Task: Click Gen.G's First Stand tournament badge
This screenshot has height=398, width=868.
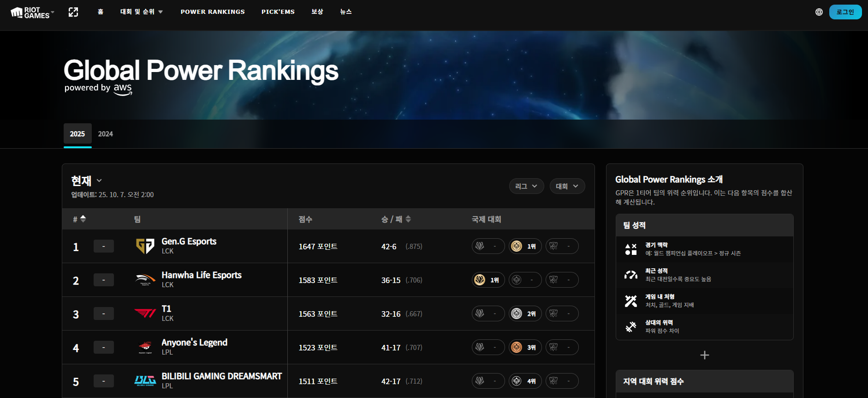Action: tap(488, 246)
